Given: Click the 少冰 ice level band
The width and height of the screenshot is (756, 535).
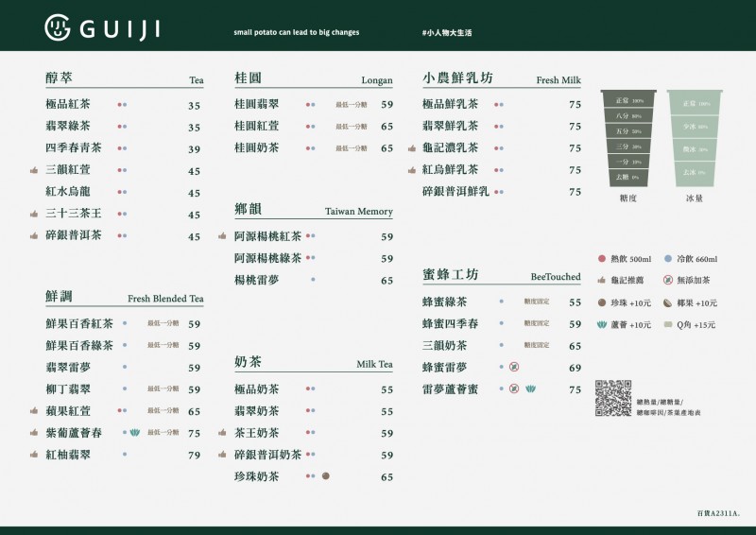Looking at the screenshot, I should [x=695, y=127].
